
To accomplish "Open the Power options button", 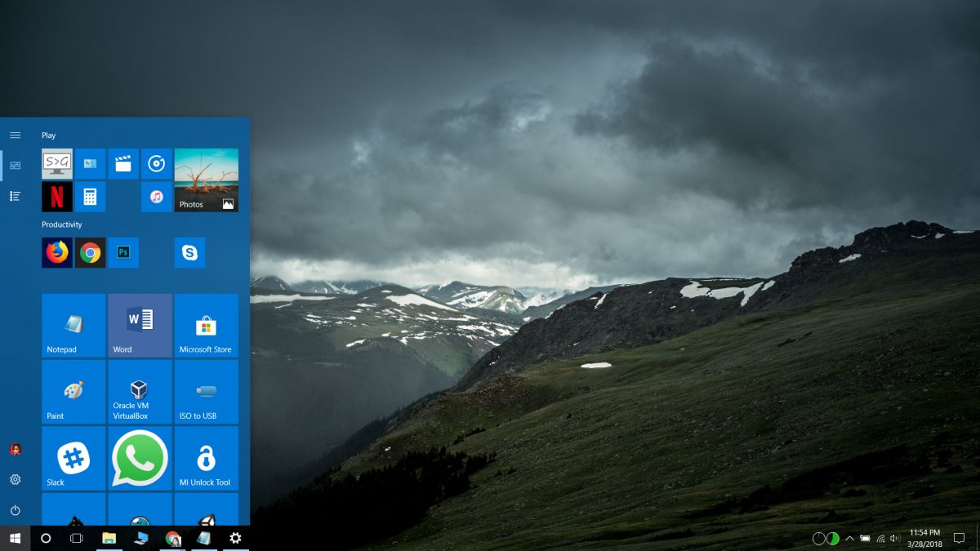I will click(15, 510).
